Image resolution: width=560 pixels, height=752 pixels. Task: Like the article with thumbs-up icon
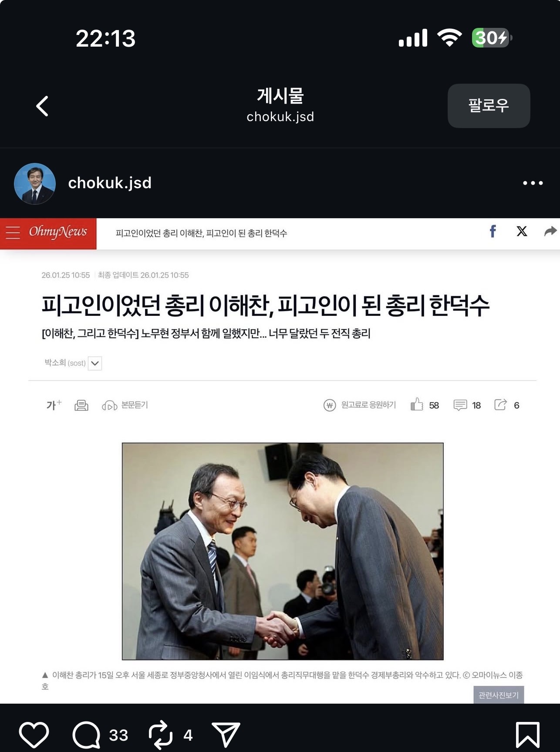pyautogui.click(x=417, y=405)
